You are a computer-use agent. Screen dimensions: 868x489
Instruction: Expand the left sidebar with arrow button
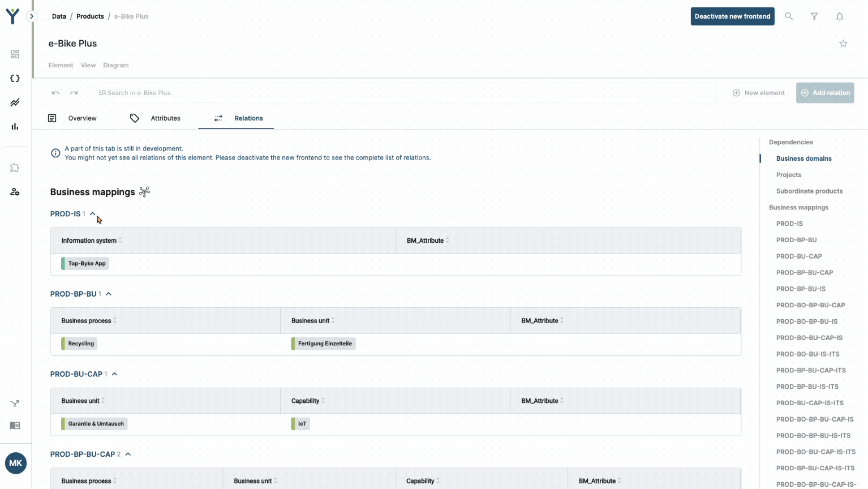(32, 16)
